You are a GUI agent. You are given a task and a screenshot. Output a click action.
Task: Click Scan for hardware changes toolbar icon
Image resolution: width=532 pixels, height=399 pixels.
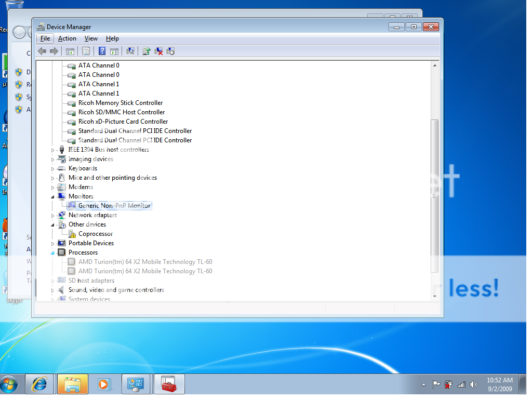coord(130,51)
